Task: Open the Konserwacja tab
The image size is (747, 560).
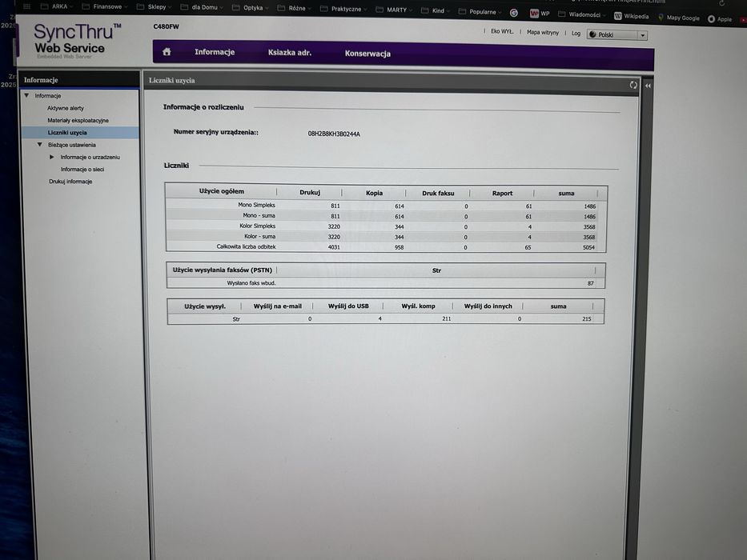Action: [x=367, y=54]
